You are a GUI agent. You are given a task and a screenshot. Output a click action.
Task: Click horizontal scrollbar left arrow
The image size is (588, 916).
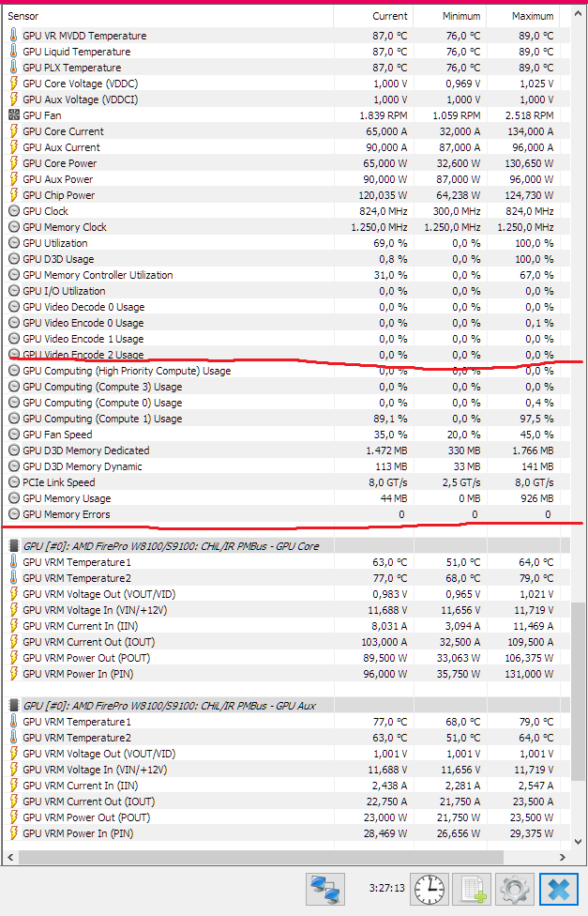(x=10, y=857)
